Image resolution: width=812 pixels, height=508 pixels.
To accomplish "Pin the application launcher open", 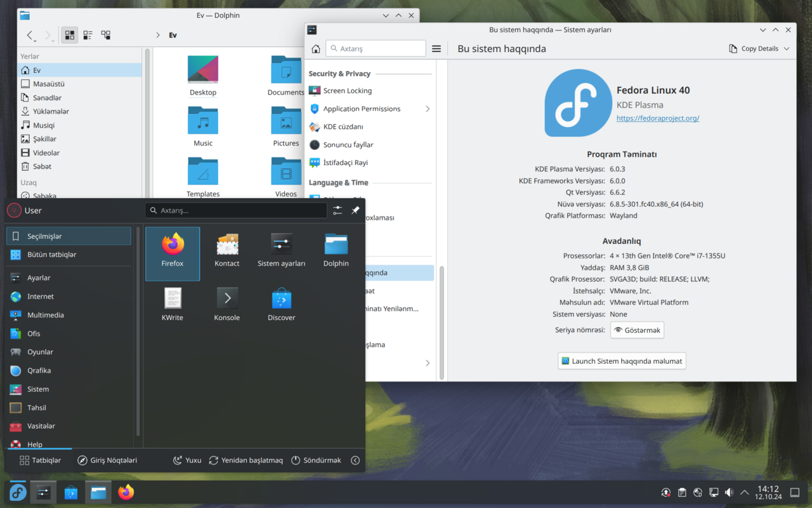I will tap(355, 210).
